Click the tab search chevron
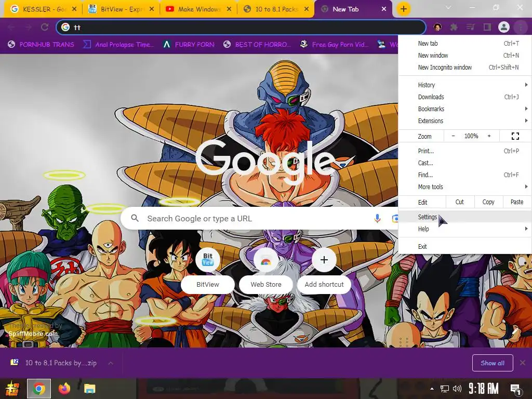532x399 pixels. (x=448, y=7)
